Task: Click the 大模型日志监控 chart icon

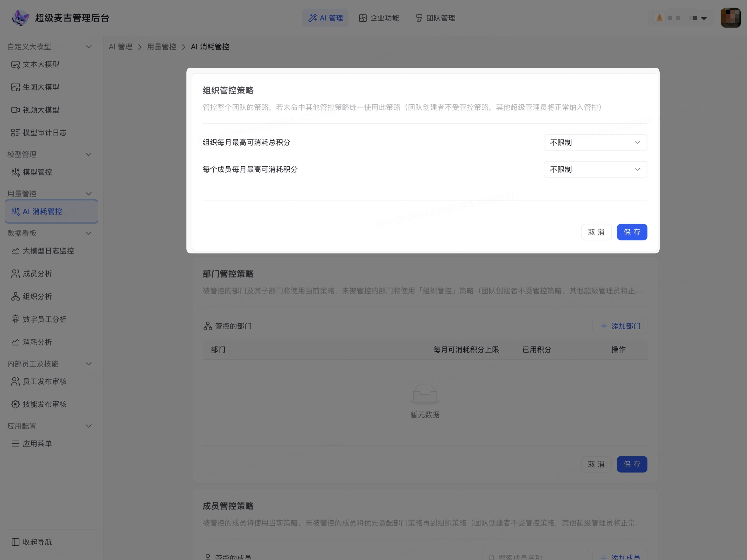Action: tap(15, 251)
